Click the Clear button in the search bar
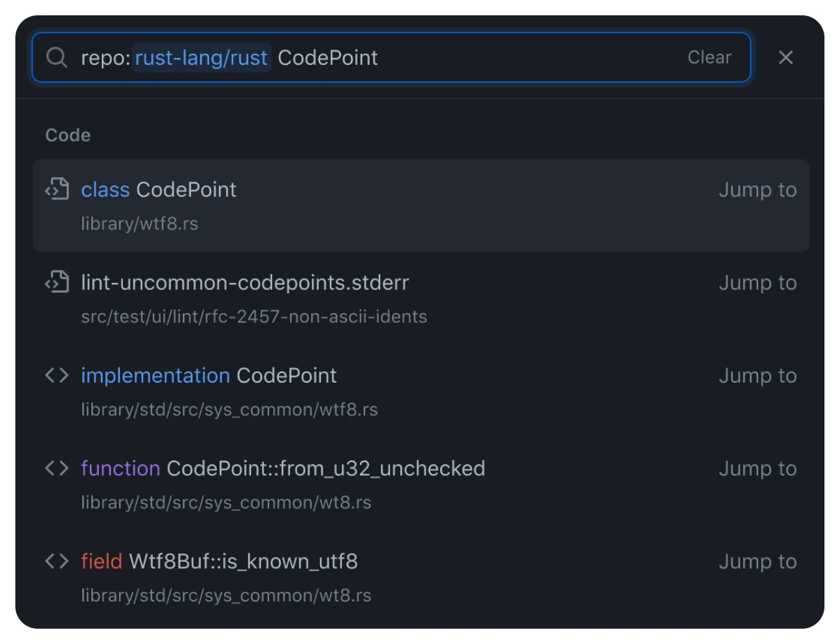Screen dimensions: 837x644 point(709,57)
